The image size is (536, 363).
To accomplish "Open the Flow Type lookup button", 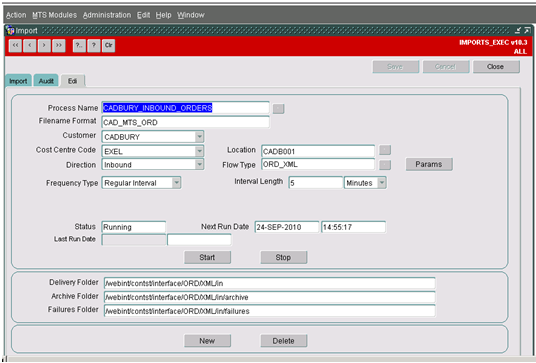I will pyautogui.click(x=385, y=165).
